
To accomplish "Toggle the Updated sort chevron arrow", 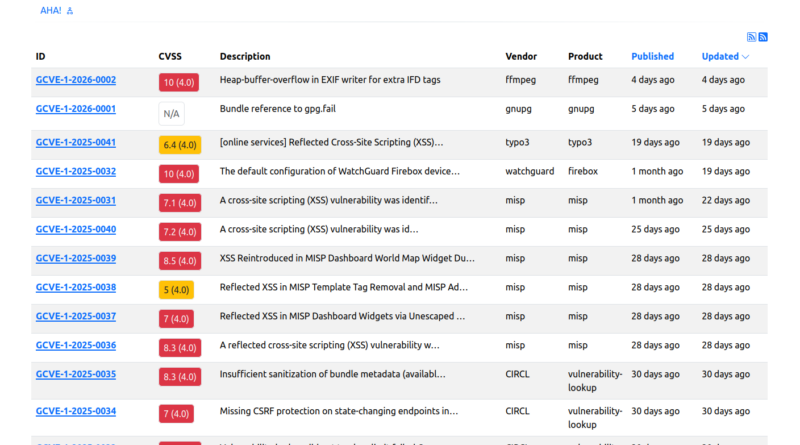I will tap(746, 57).
